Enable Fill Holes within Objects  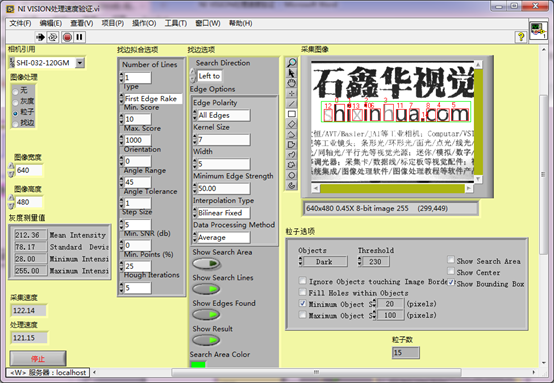(302, 292)
